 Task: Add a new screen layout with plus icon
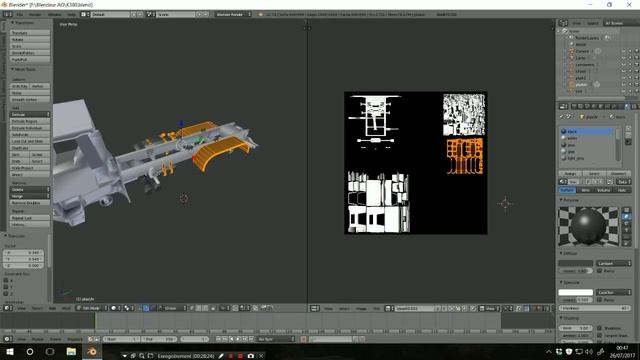pos(133,14)
